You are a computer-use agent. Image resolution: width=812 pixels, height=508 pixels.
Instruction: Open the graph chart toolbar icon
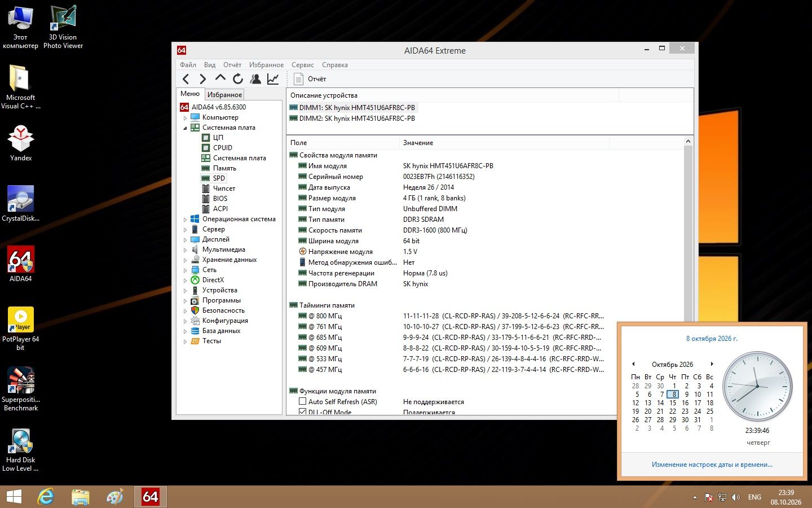273,79
